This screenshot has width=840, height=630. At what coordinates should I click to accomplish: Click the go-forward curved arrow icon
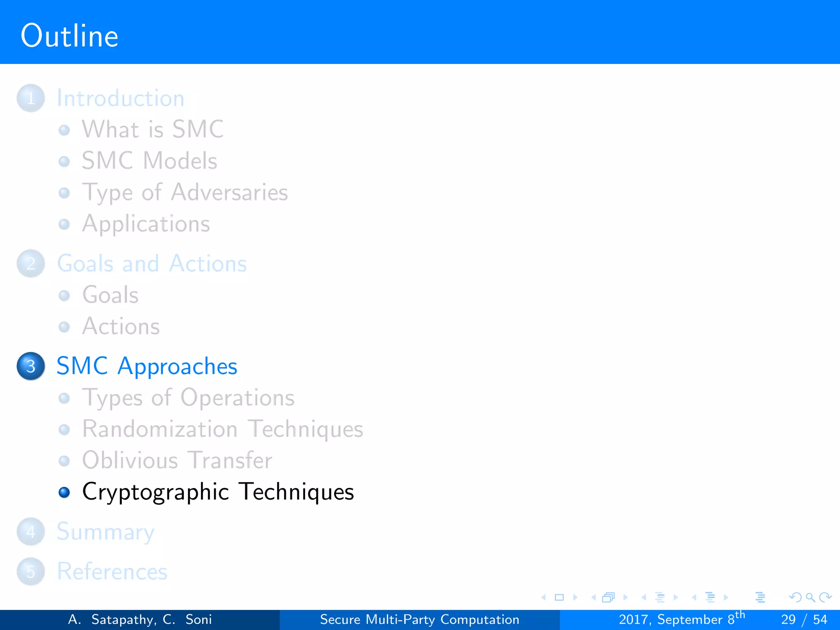tap(825, 598)
